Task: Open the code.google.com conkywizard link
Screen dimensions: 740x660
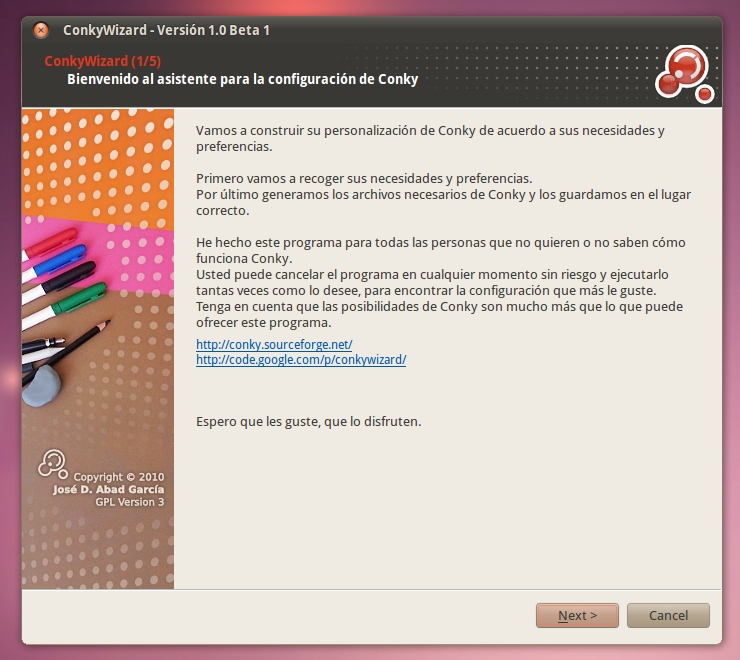Action: pyautogui.click(x=301, y=360)
